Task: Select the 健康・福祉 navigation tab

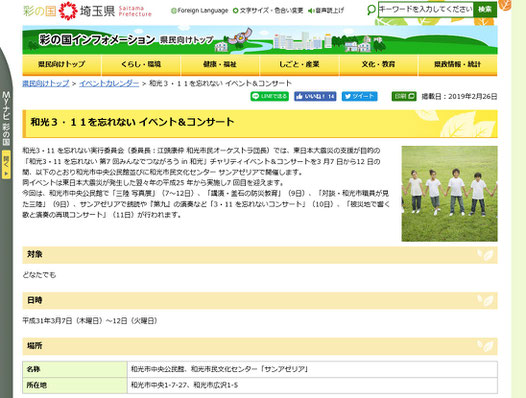Action: 220,65
